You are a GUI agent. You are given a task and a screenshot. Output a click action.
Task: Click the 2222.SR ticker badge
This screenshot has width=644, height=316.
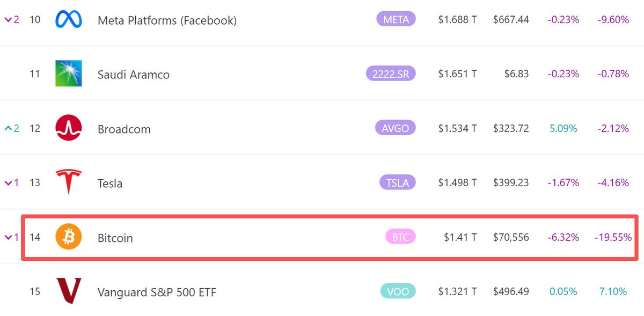coord(390,74)
